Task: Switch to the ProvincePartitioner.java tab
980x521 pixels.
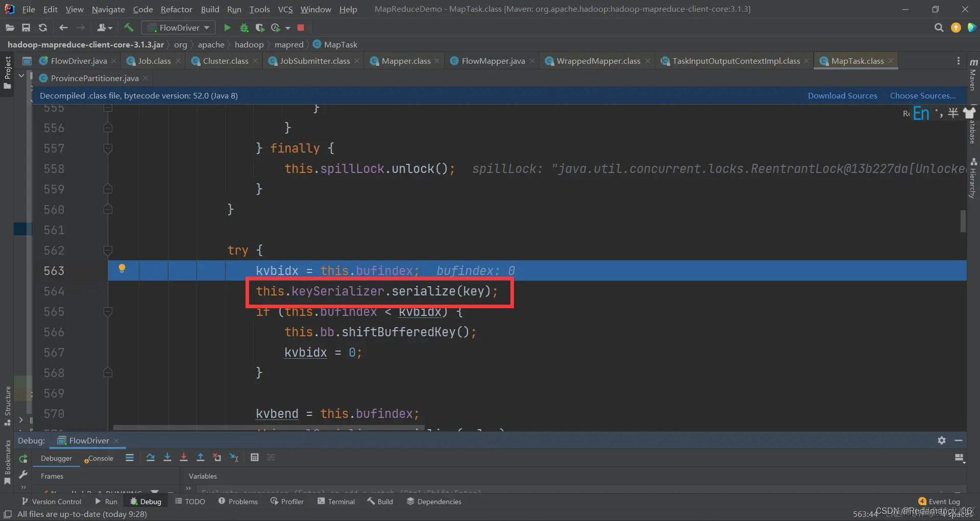Action: 94,78
